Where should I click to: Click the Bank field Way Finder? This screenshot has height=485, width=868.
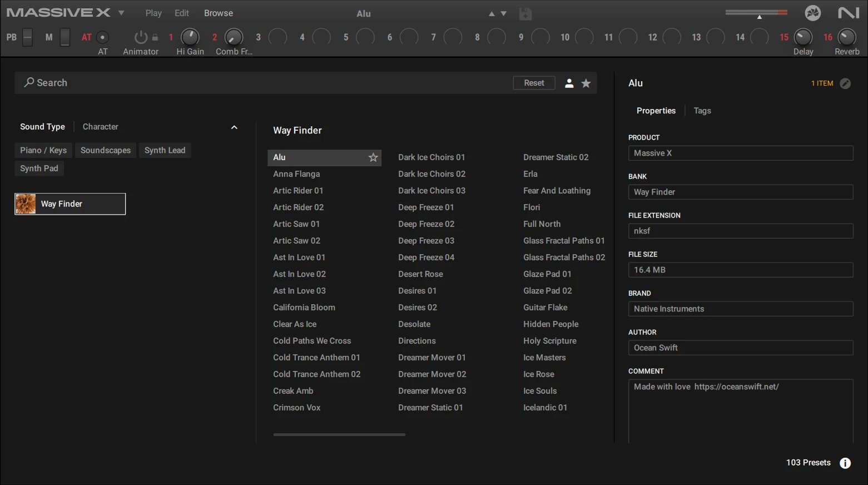[x=741, y=192]
